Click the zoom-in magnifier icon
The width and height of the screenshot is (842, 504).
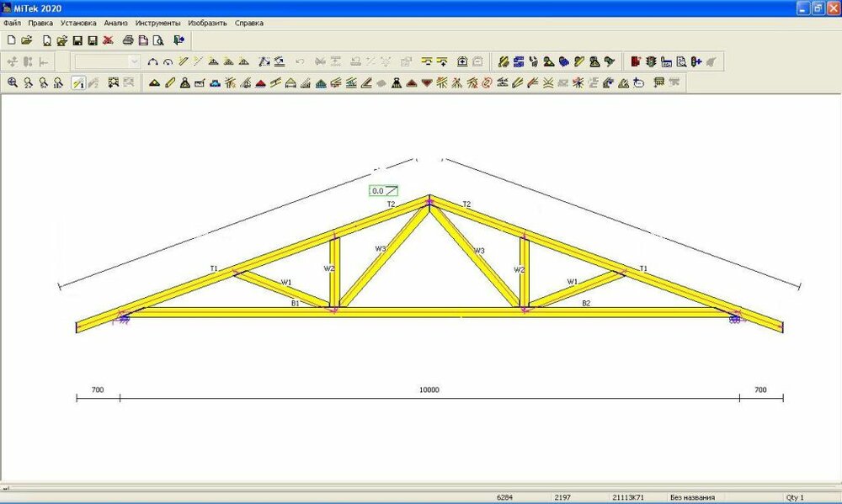pyautogui.click(x=13, y=82)
